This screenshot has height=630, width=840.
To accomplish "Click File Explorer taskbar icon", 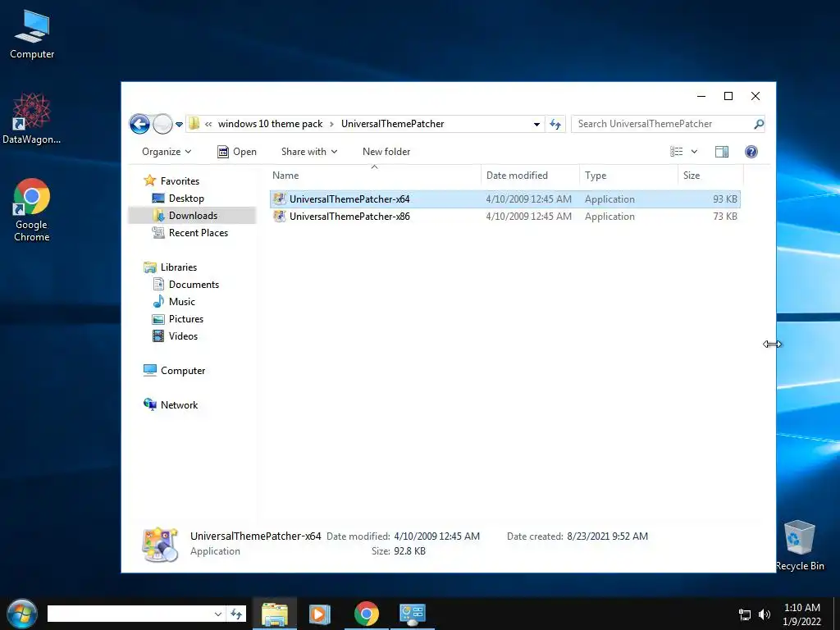I will click(274, 614).
